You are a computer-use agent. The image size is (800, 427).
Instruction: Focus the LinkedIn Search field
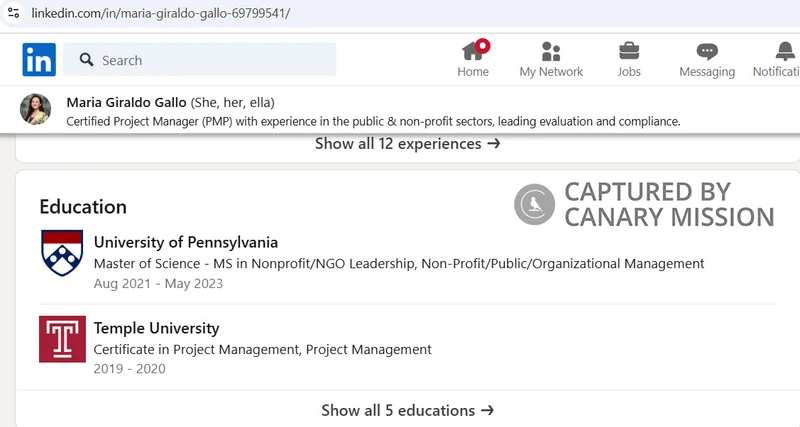click(x=200, y=60)
